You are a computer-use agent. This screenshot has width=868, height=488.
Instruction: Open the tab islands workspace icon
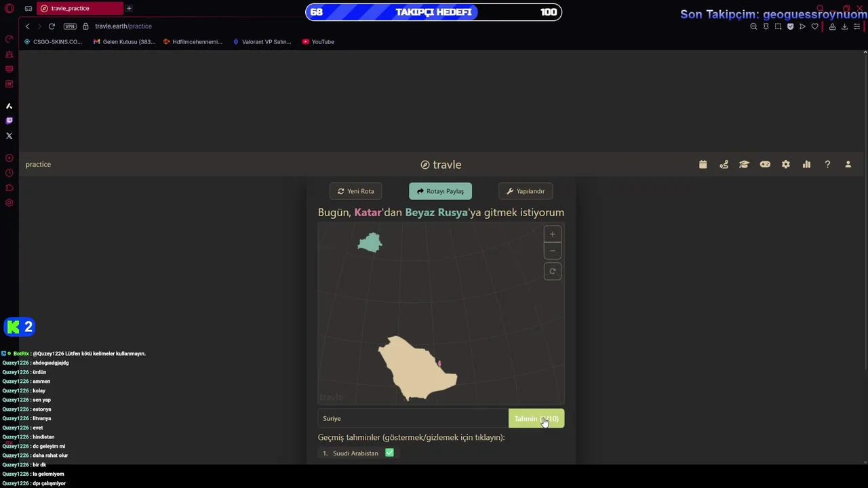point(28,9)
